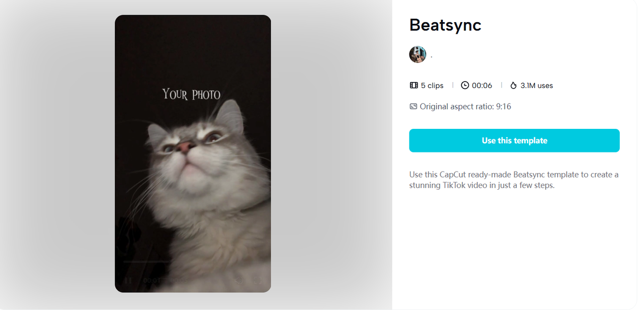Click the Beatsync template title

coord(445,25)
